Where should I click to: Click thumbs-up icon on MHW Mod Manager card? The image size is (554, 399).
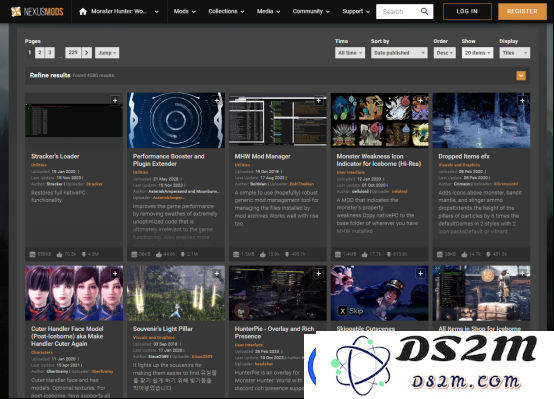pyautogui.click(x=263, y=254)
